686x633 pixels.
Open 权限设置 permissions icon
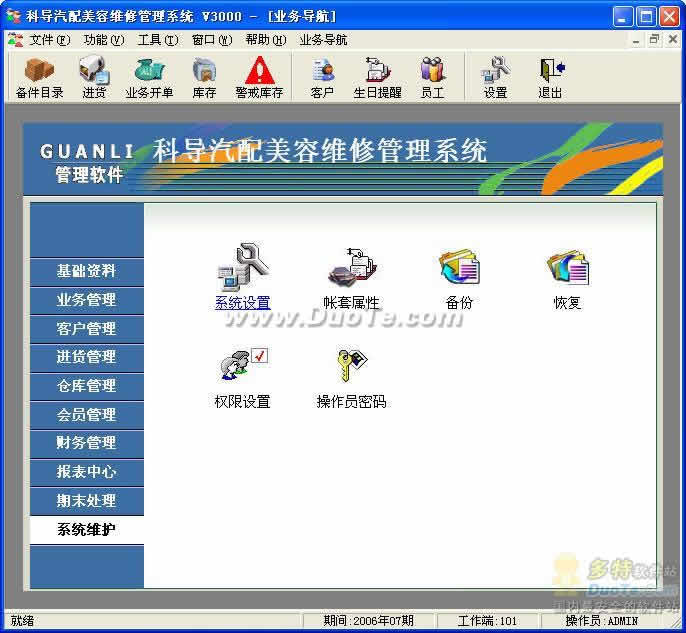coord(242,377)
